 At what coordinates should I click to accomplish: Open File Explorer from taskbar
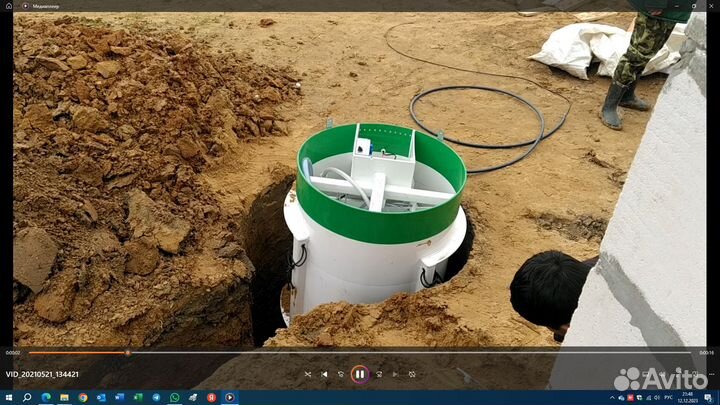(64, 397)
